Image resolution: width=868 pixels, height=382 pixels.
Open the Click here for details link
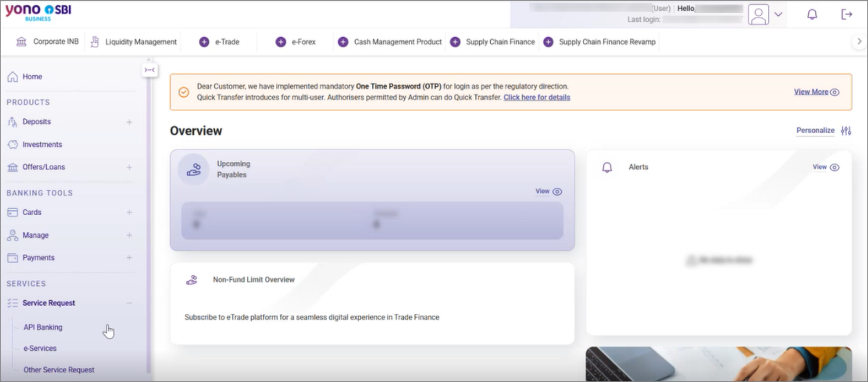(537, 97)
